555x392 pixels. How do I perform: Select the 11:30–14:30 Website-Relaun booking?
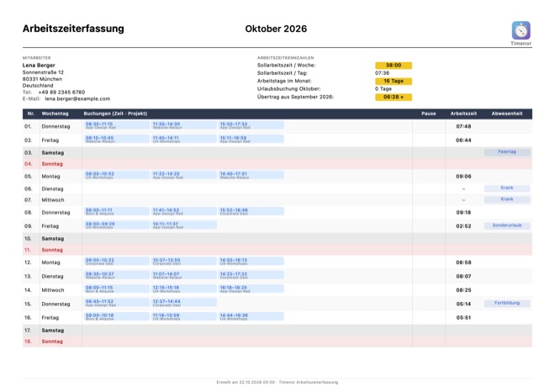click(x=184, y=125)
